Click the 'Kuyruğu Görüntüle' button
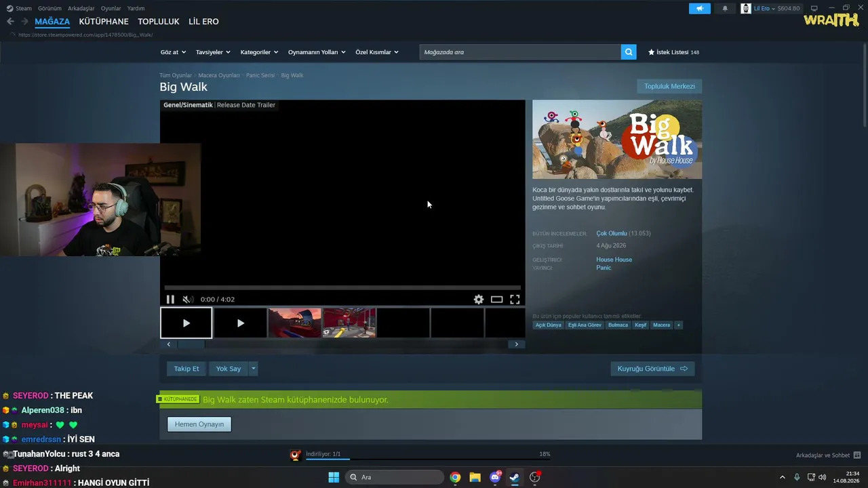The height and width of the screenshot is (488, 868). pos(652,369)
